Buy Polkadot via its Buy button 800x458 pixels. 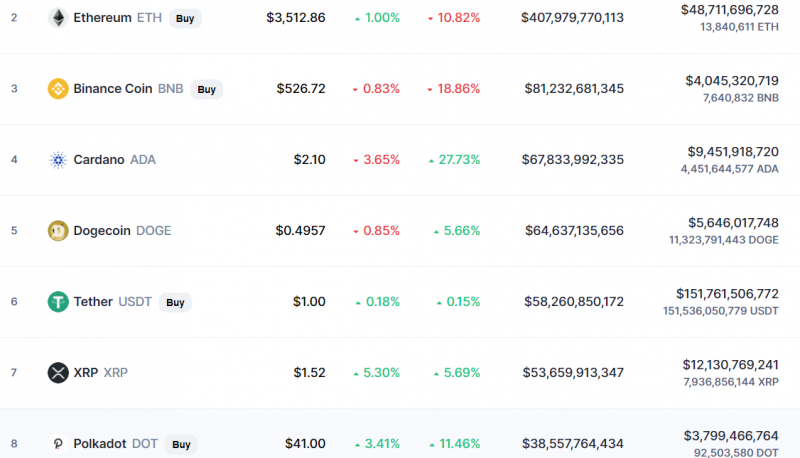(x=181, y=444)
